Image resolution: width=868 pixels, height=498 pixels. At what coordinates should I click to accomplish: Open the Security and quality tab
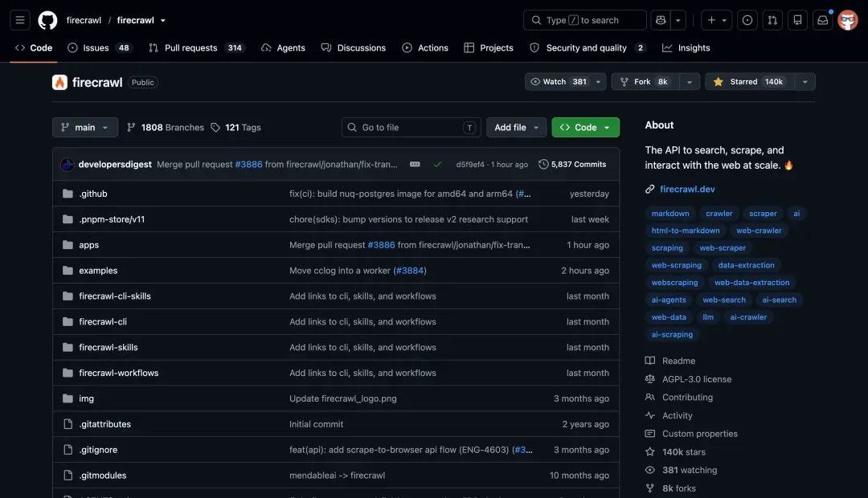click(x=588, y=48)
